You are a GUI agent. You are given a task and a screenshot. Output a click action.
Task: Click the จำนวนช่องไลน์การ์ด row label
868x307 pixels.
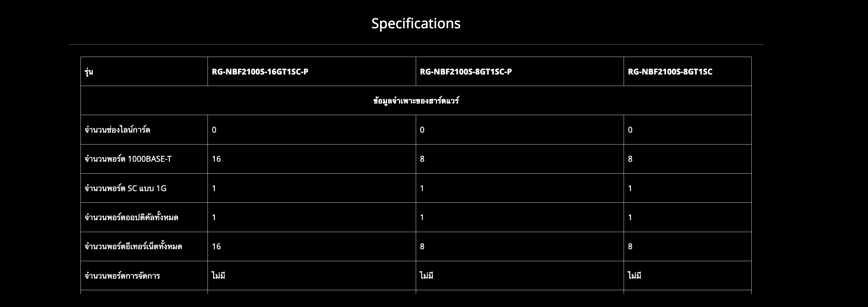click(117, 130)
